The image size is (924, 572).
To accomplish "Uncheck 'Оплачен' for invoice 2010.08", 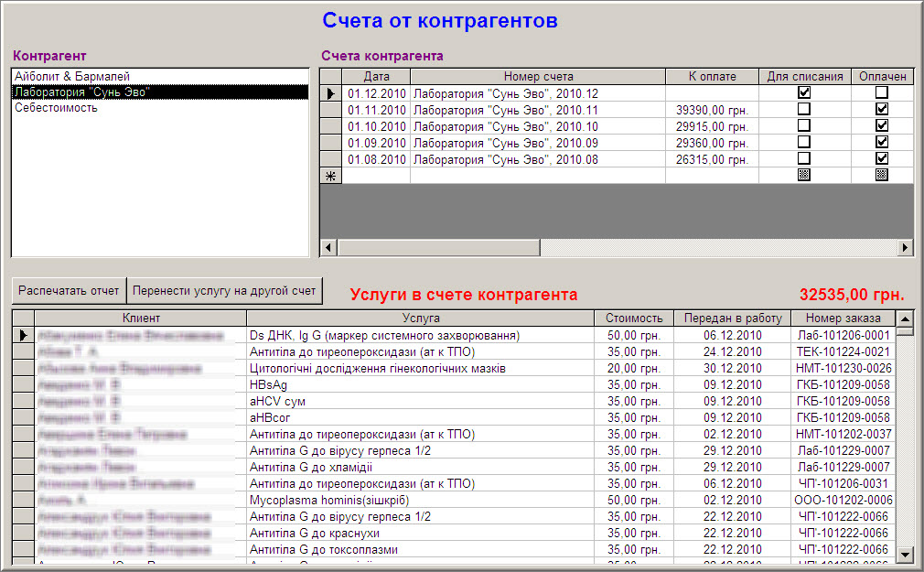I will point(882,158).
